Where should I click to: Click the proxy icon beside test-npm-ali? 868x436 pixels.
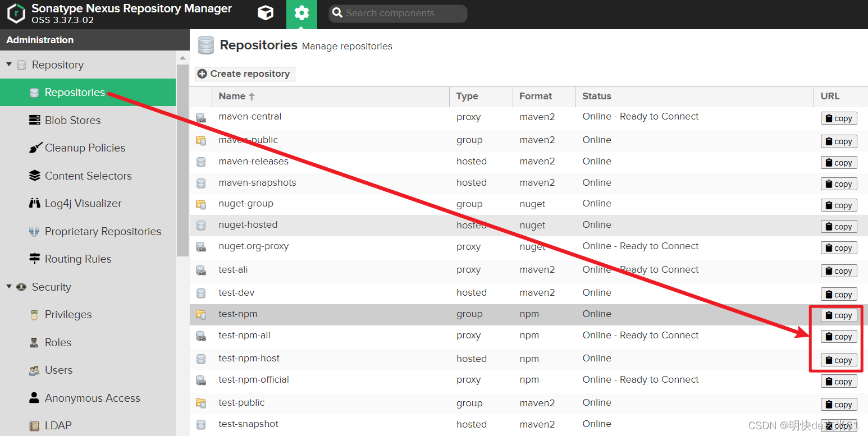pos(200,336)
